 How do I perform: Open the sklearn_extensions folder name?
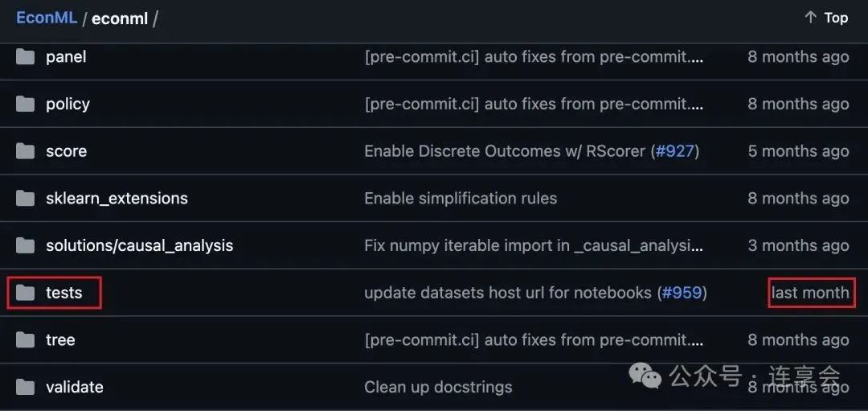coord(117,199)
